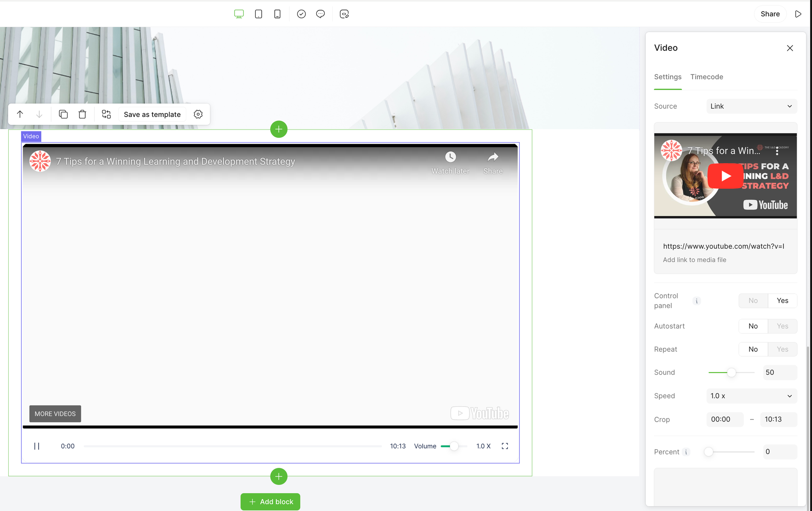Image resolution: width=812 pixels, height=511 pixels.
Task: Open the Source dropdown showing Link
Action: (x=752, y=106)
